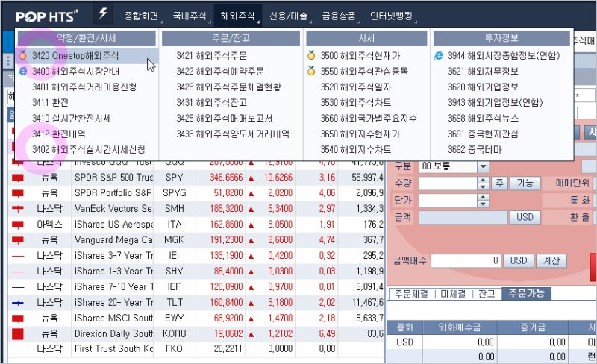Image resolution: width=597 pixels, height=364 pixels.
Task: Open 3433 해외주식양도세거래내역
Action: (x=233, y=134)
